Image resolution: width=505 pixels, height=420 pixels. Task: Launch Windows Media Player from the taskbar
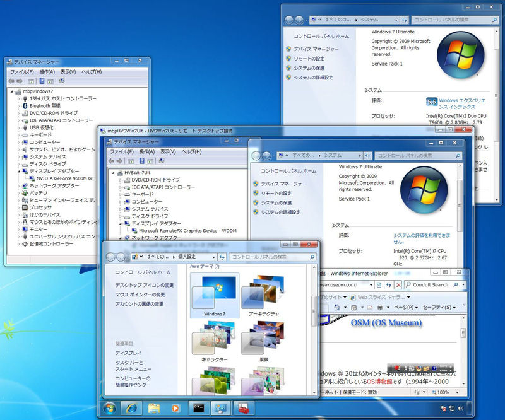[x=175, y=409]
